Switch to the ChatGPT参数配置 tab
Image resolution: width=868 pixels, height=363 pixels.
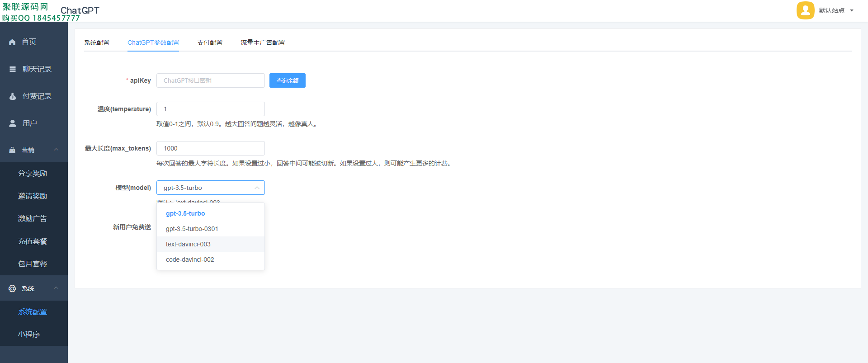[153, 42]
